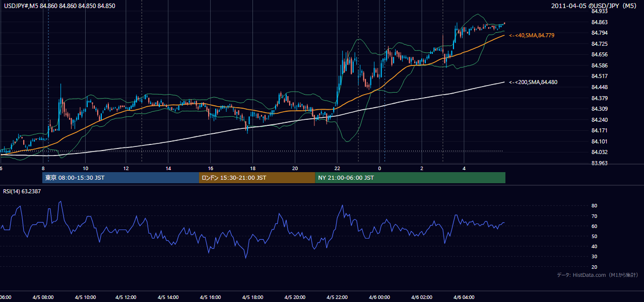
Task: Click the 4/5 14:00 bottom time label
Action: tap(168, 297)
